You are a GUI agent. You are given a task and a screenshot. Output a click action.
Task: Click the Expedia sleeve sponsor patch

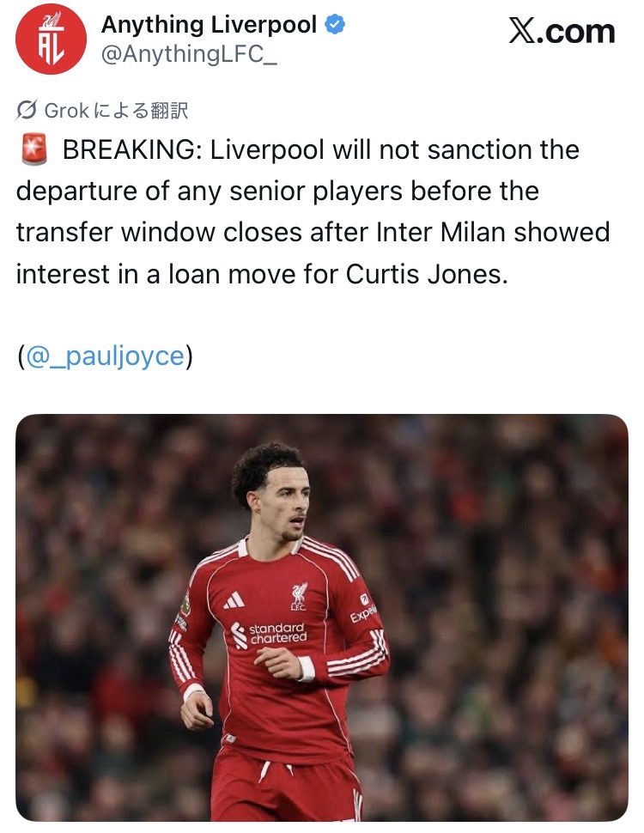tap(363, 609)
